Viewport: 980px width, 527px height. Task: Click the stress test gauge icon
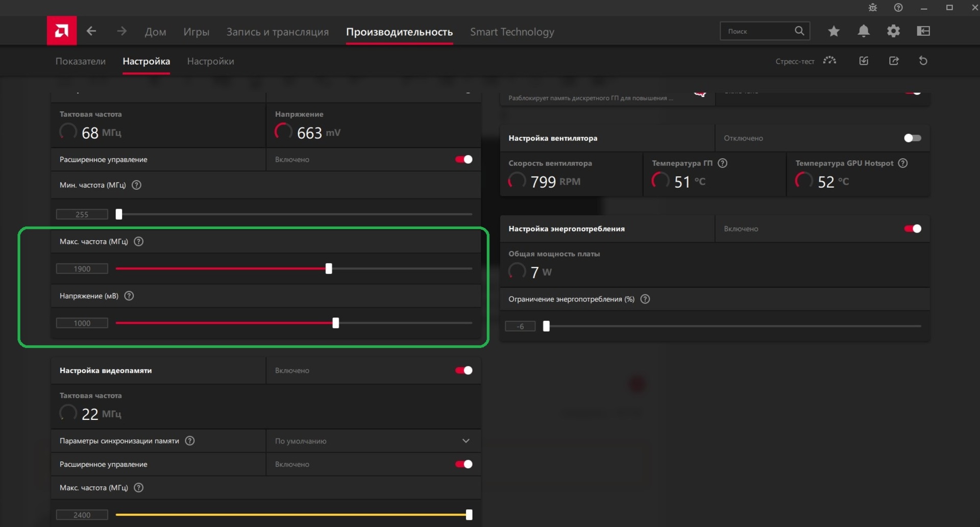[829, 61]
